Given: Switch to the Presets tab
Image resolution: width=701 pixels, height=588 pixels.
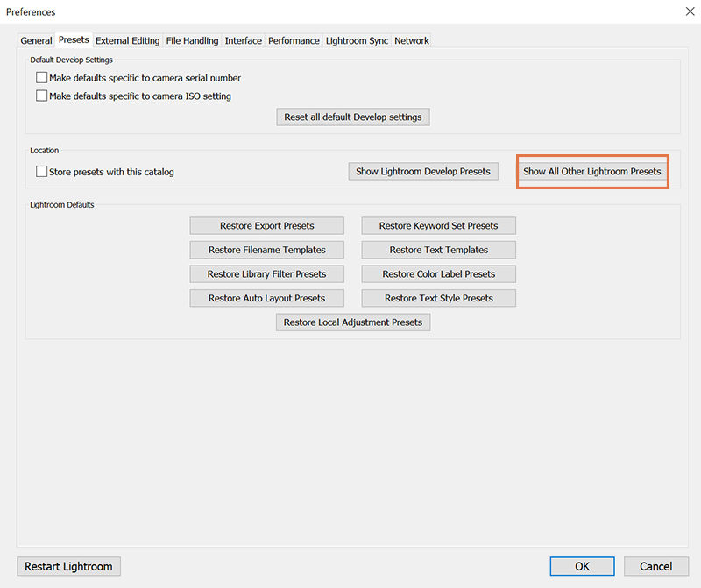Looking at the screenshot, I should pyautogui.click(x=74, y=39).
